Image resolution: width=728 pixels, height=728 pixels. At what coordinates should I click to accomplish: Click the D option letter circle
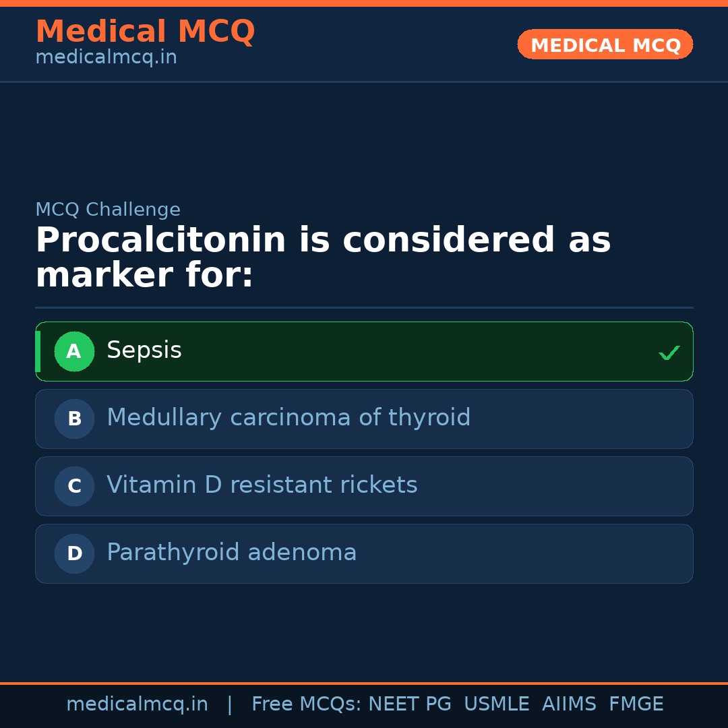point(74,553)
